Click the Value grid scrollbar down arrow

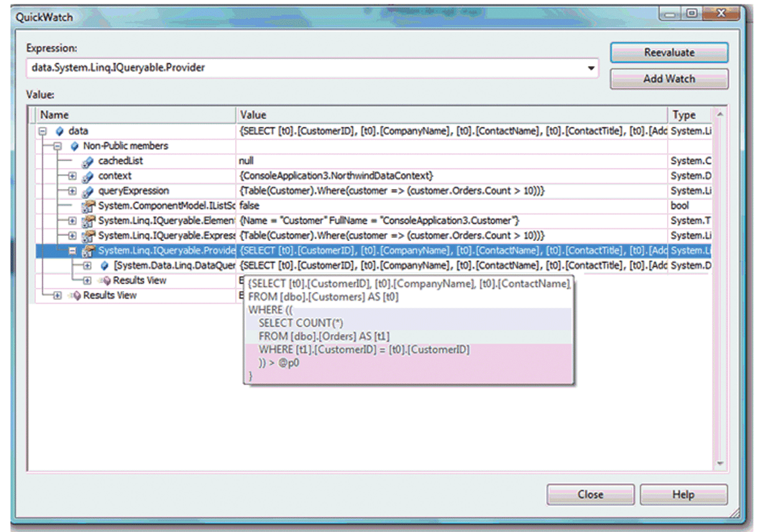(719, 463)
